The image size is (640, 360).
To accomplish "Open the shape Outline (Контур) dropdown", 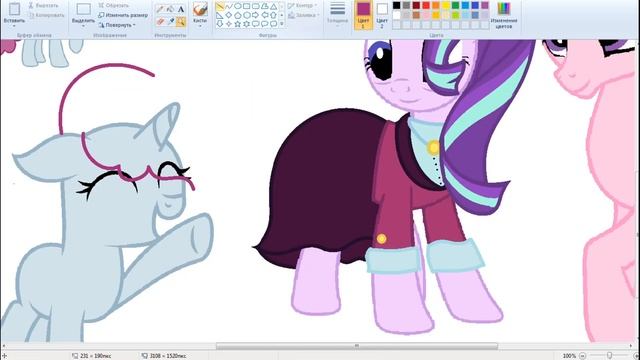I will tap(303, 5).
